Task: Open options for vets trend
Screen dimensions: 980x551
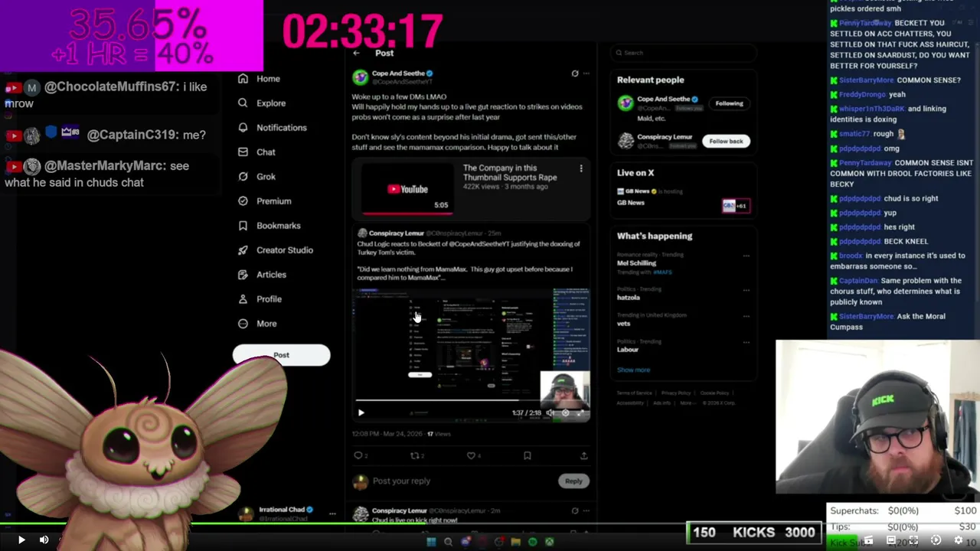Action: [746, 316]
